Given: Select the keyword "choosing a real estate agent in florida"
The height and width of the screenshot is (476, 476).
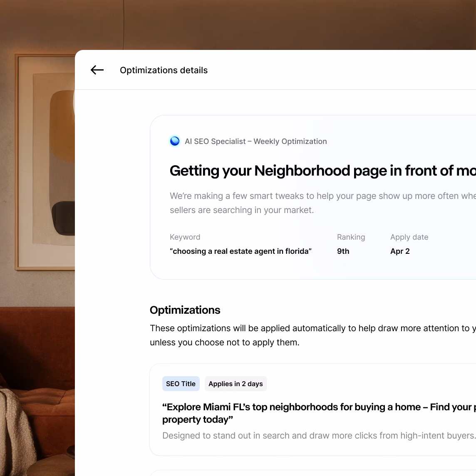Looking at the screenshot, I should pyautogui.click(x=240, y=251).
